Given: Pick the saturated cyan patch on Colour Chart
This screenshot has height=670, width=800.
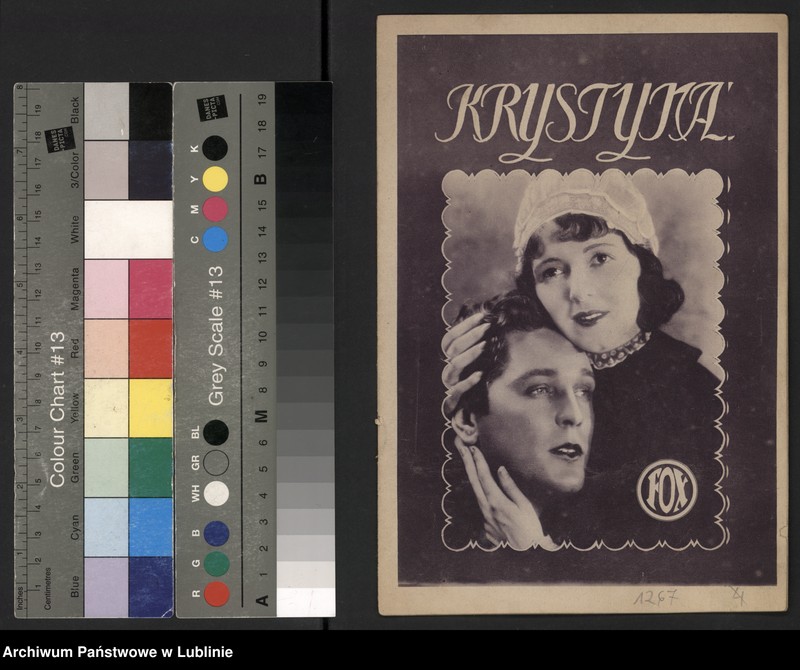Looking at the screenshot, I should point(151,527).
